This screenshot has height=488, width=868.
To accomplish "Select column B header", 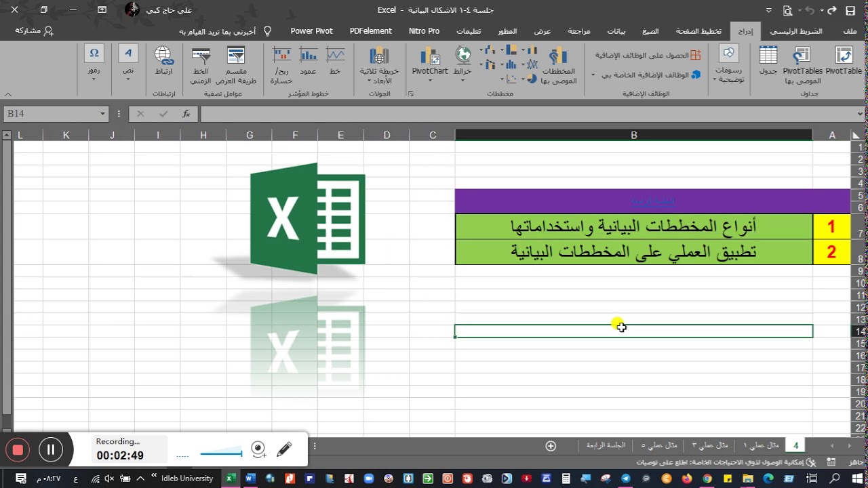I will point(633,135).
